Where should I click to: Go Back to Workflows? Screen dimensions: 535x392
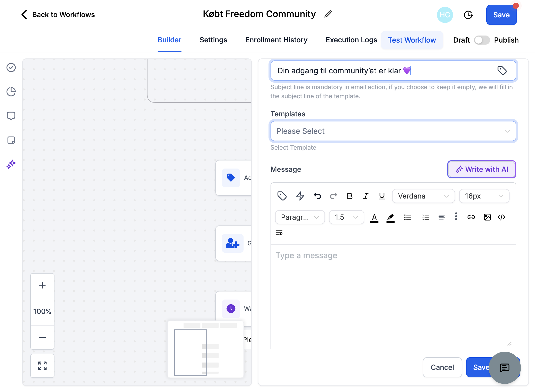[x=58, y=15]
